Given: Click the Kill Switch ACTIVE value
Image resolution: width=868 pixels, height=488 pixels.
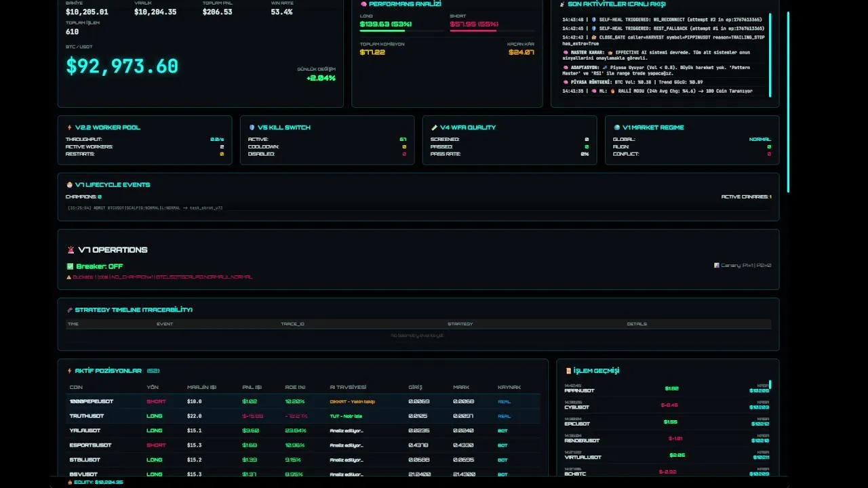Looking at the screenshot, I should [x=403, y=139].
